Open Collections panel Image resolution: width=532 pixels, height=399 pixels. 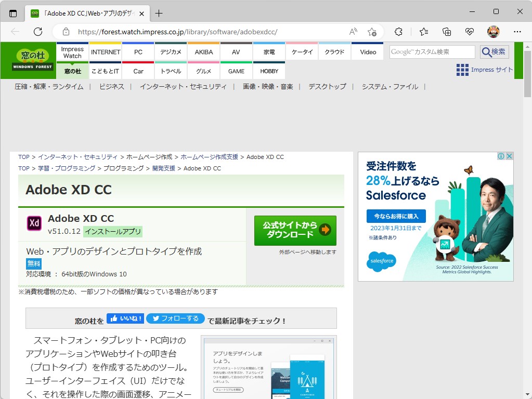point(447,32)
